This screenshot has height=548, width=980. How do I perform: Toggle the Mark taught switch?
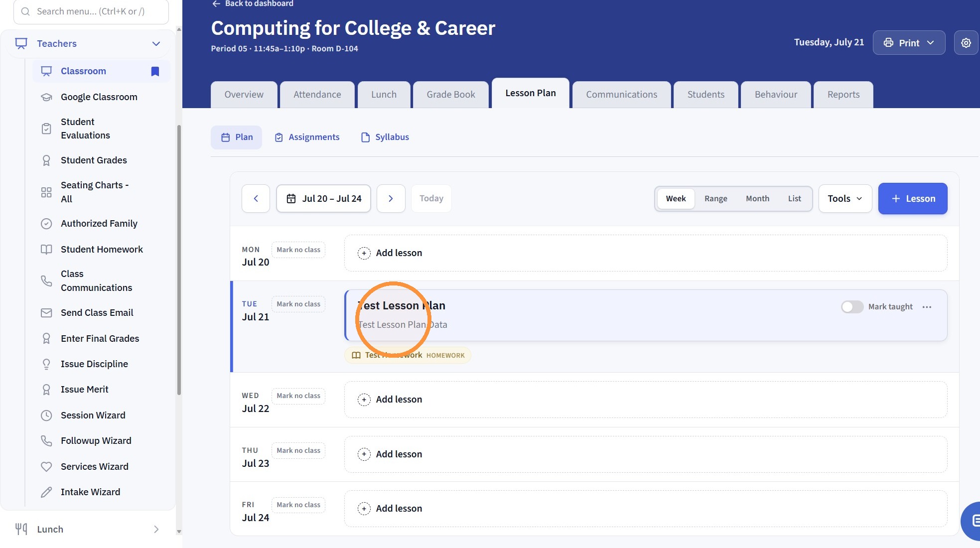point(852,307)
